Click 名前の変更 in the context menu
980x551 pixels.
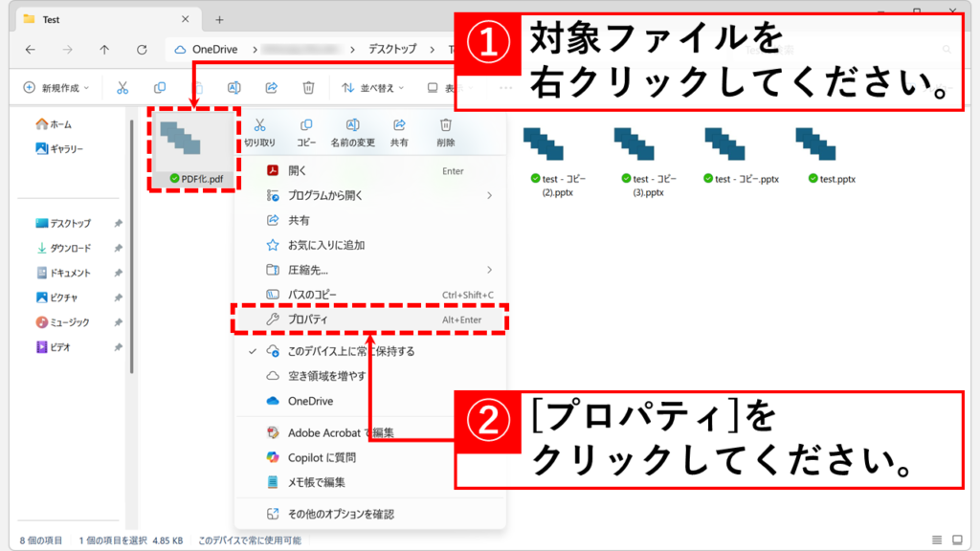pyautogui.click(x=352, y=133)
